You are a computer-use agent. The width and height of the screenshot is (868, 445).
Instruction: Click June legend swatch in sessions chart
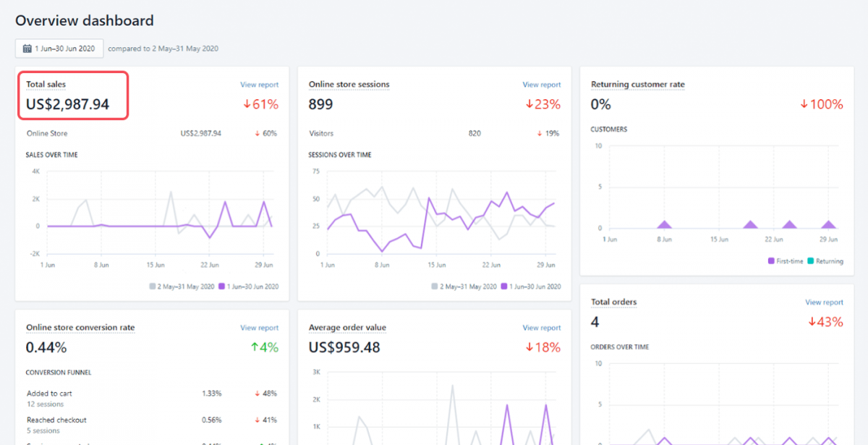(504, 287)
